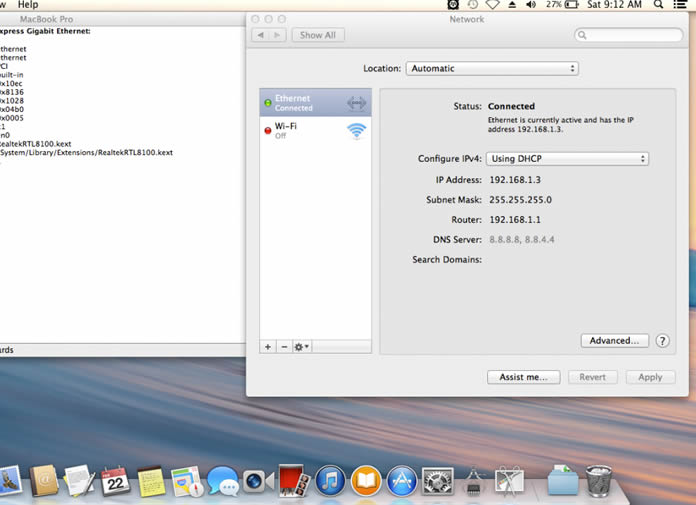Viewport: 696px width, 505px height.
Task: Open the help question mark button
Action: 662,341
